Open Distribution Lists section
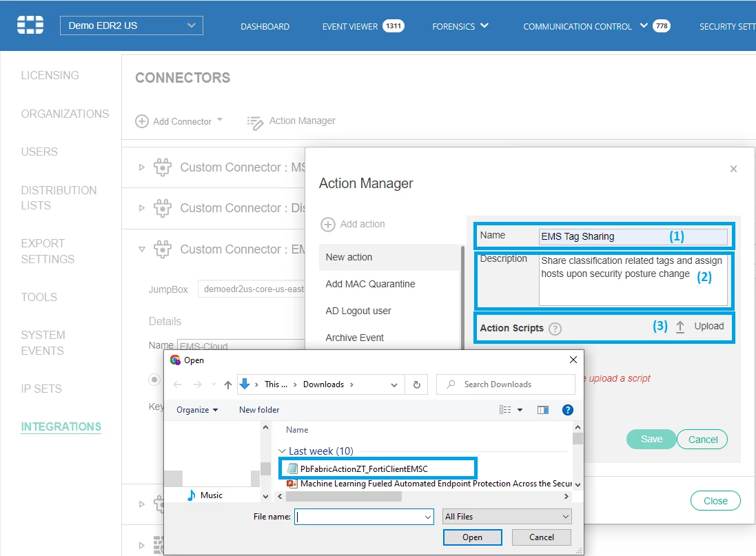The width and height of the screenshot is (756, 556). coord(59,198)
